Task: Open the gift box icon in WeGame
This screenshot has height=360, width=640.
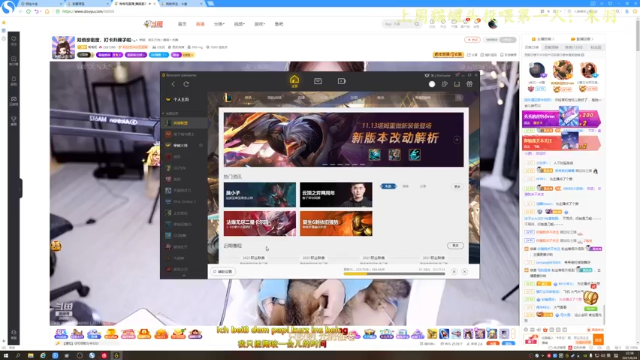Action: click(x=469, y=84)
